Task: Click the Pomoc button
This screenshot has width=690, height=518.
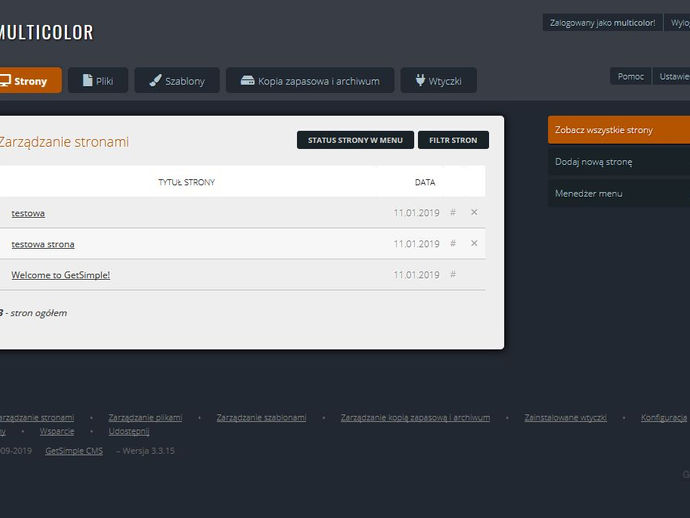Action: point(631,77)
